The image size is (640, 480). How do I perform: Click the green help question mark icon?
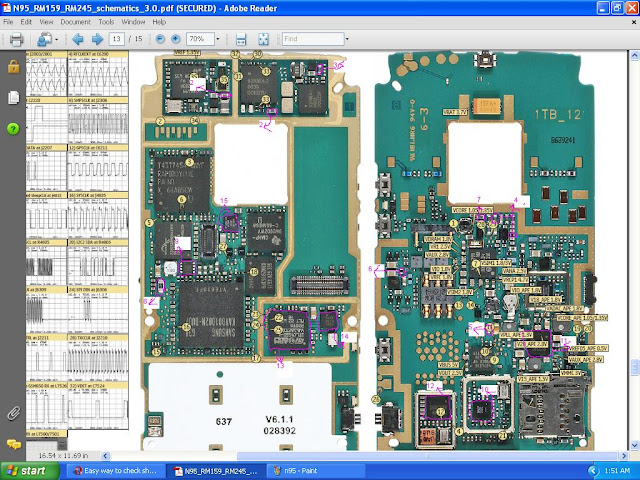coord(13,129)
